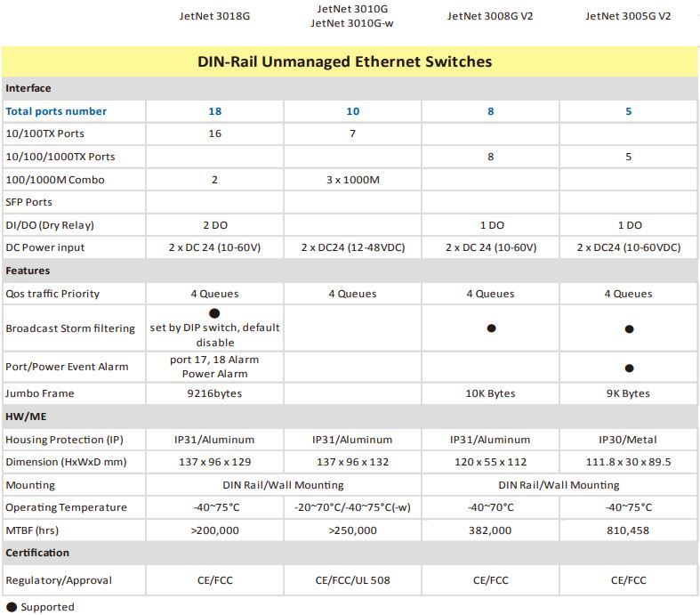The height and width of the screenshot is (615, 700).
Task: Click the Jumbo Frame row label
Action: pyautogui.click(x=40, y=393)
